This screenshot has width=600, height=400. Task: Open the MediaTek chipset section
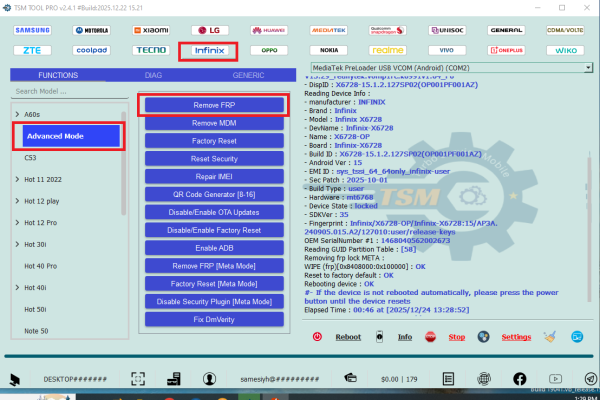[x=328, y=30]
